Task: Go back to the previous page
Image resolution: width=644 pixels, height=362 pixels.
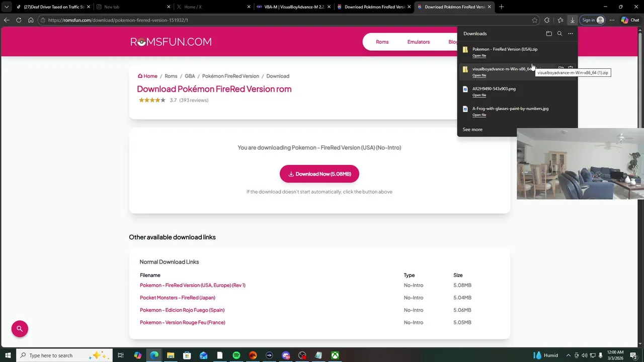Action: 7,20
